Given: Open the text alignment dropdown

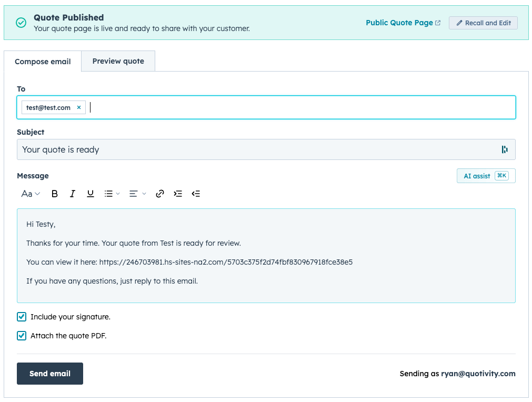Looking at the screenshot, I should point(137,194).
